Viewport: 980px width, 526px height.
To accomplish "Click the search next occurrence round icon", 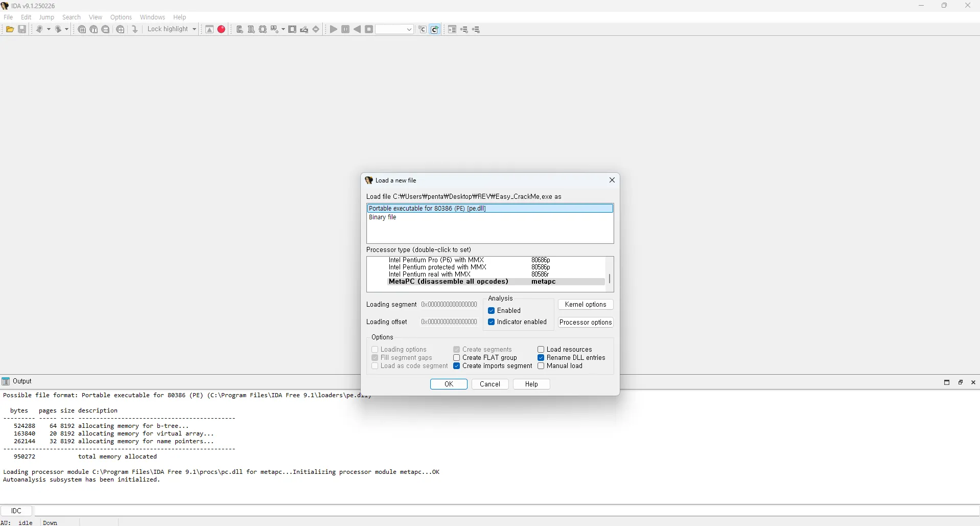I will (x=121, y=30).
